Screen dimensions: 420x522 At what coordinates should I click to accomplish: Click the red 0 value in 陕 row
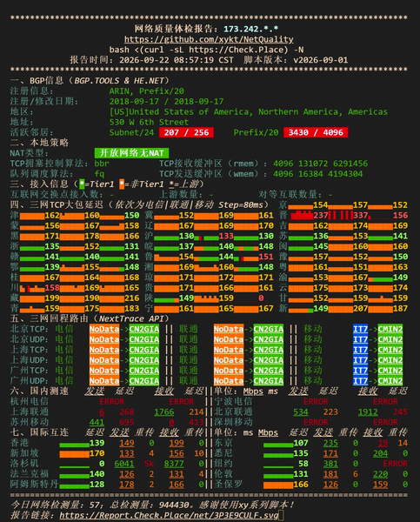point(261,298)
